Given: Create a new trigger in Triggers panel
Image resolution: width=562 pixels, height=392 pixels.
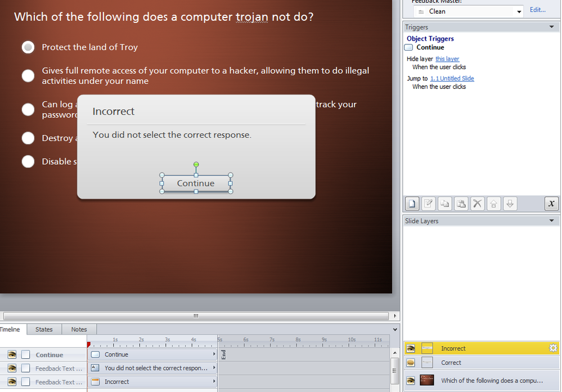Looking at the screenshot, I should point(412,204).
